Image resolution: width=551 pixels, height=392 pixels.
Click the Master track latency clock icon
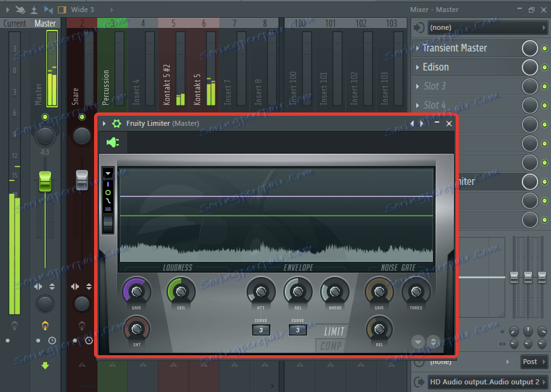click(52, 341)
